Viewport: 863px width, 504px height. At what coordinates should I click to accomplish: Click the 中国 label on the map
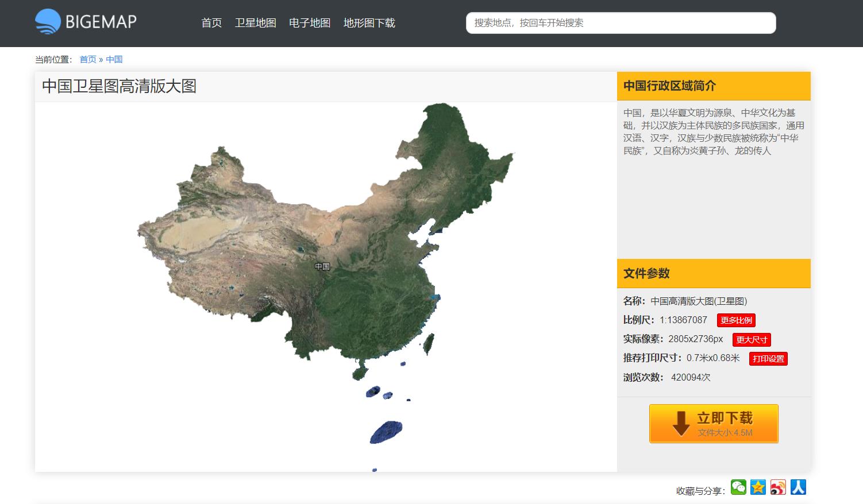(x=322, y=265)
